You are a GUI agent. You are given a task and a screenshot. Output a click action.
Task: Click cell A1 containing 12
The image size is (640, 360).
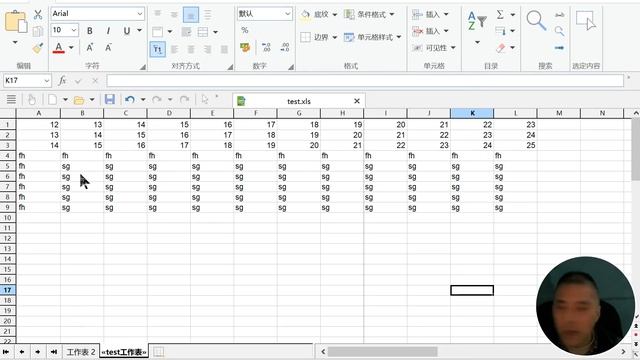coord(38,124)
